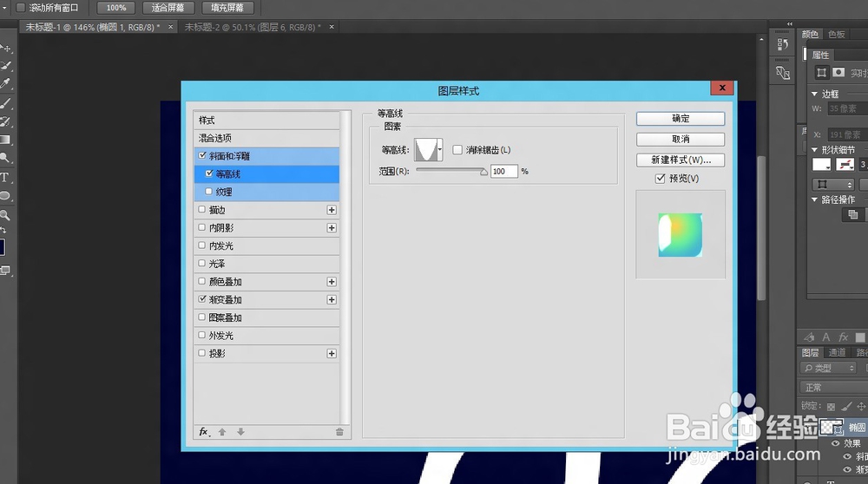This screenshot has height=484, width=868.
Task: Collapse the panels using double-arrow icon
Action: point(789,23)
